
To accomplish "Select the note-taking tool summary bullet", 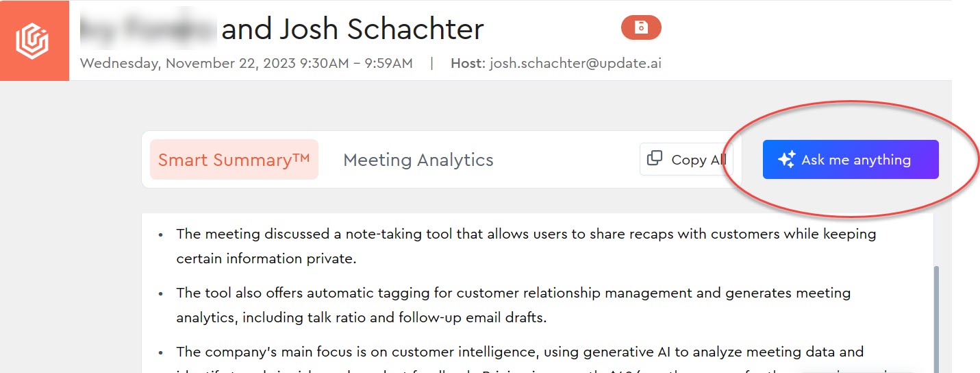I will 526,246.
